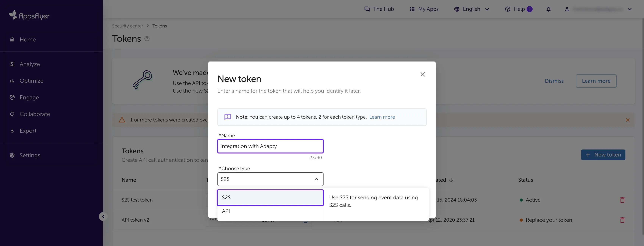The image size is (644, 246).
Task: Select the Collaborate icon
Action: [x=12, y=114]
